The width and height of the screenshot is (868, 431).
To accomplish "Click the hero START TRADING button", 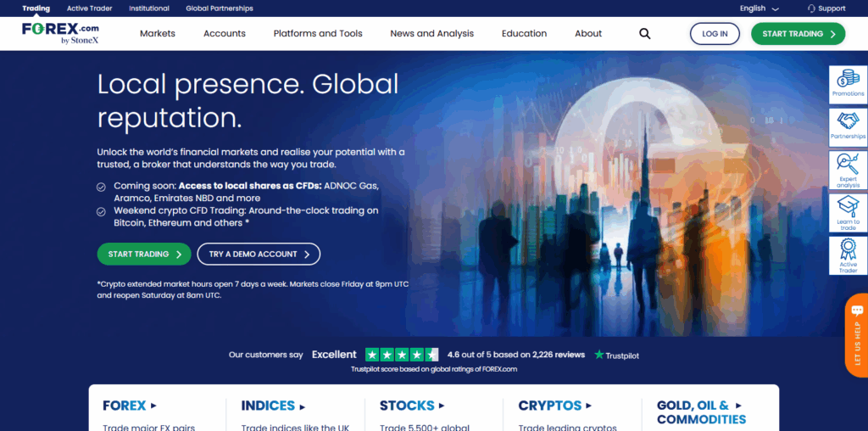I will [x=144, y=255].
